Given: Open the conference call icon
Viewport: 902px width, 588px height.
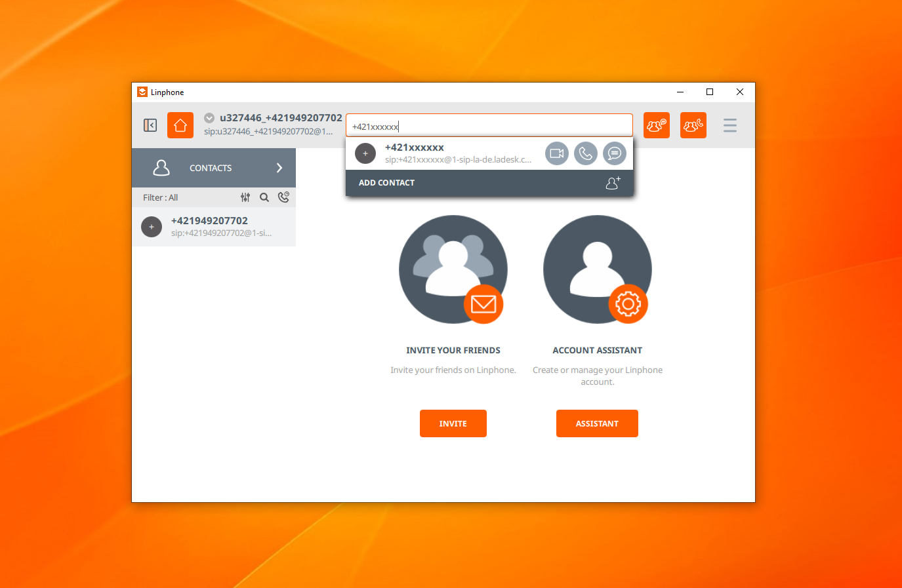Looking at the screenshot, I should (693, 125).
